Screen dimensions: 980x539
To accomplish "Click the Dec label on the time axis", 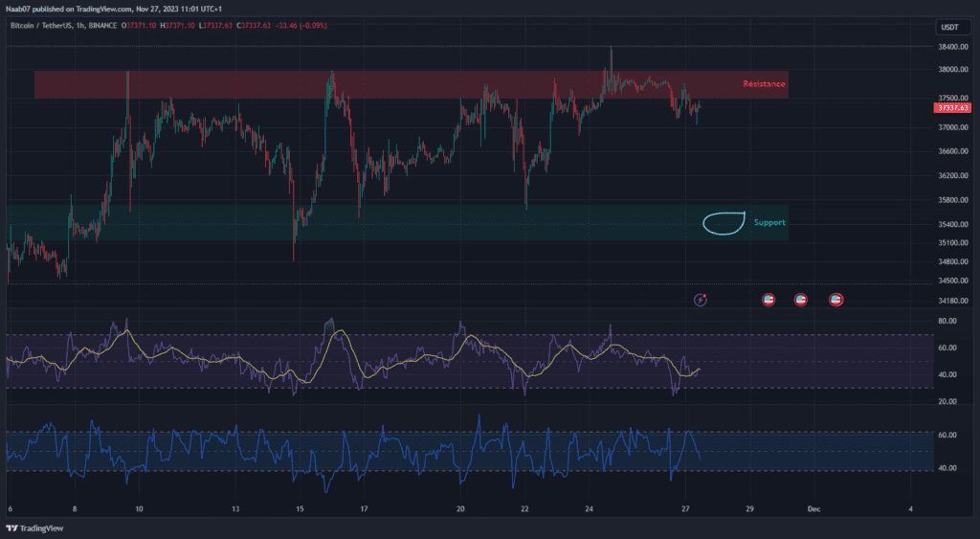I will coord(813,509).
